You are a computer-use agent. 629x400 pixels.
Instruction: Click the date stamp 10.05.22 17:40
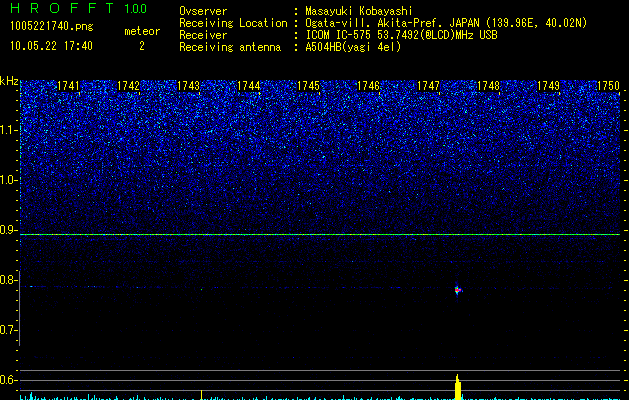point(51,46)
